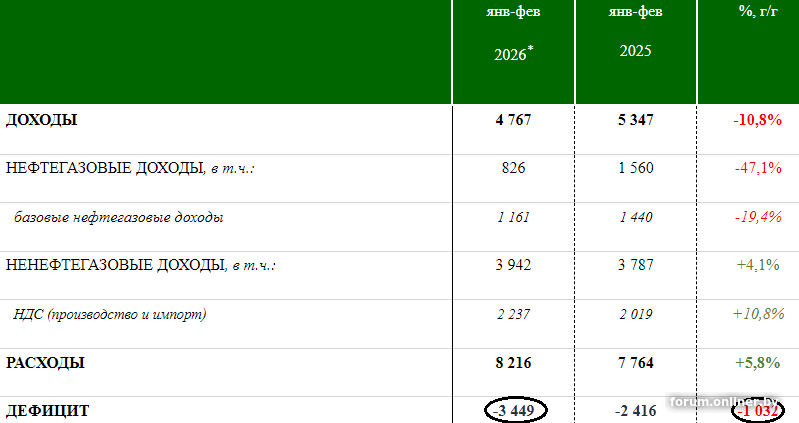Click the circled -3 449 deficit value
799x423 pixels.
[x=516, y=410]
